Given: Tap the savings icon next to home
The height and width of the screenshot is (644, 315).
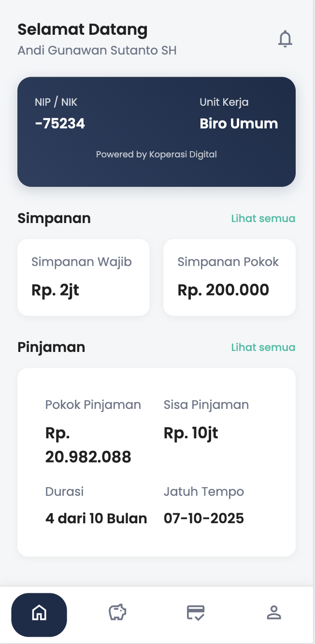Looking at the screenshot, I should (117, 612).
